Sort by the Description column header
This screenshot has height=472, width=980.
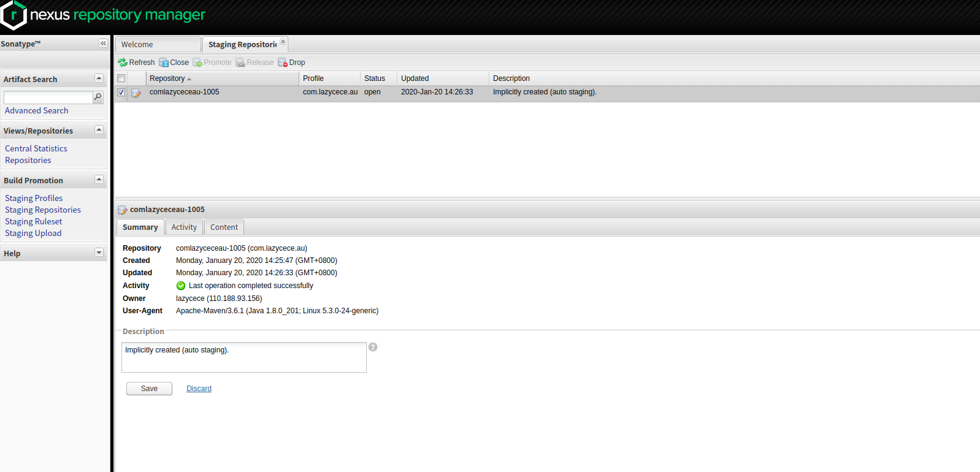pos(735,78)
